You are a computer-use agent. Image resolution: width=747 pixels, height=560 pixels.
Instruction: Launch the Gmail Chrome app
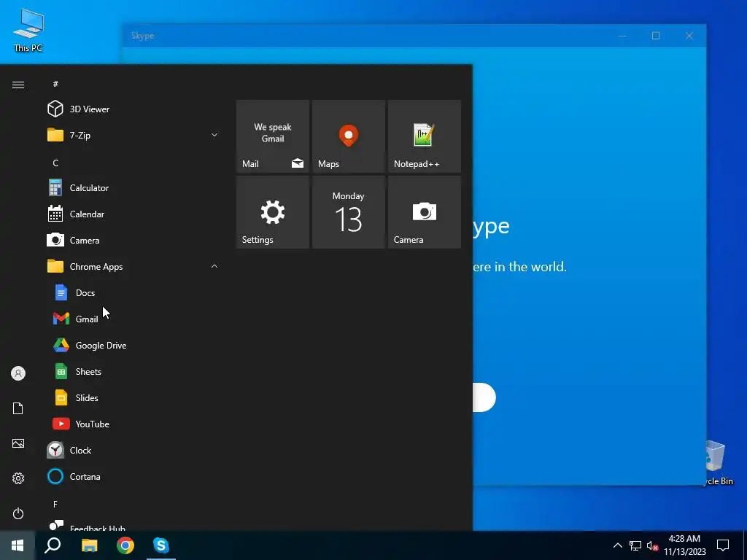tap(133, 319)
